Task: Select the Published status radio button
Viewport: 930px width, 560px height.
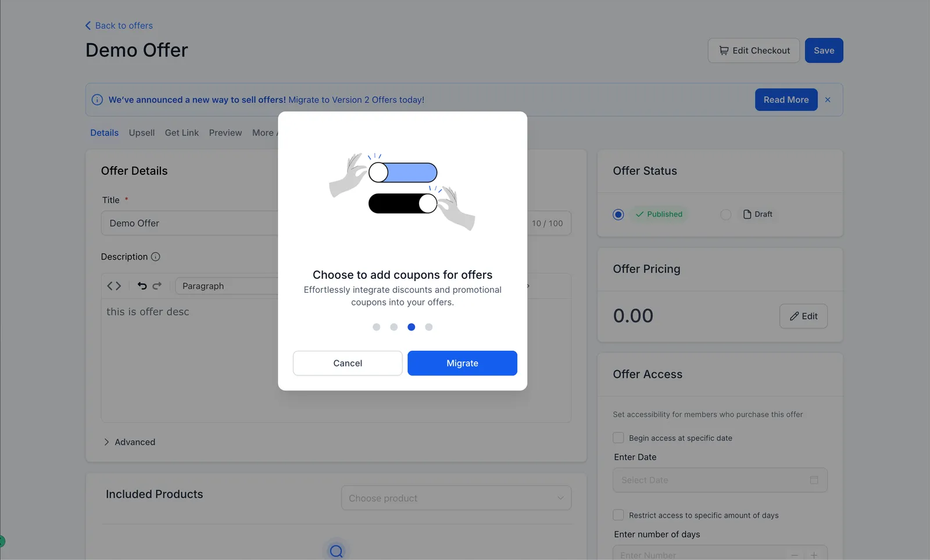Action: click(x=618, y=215)
